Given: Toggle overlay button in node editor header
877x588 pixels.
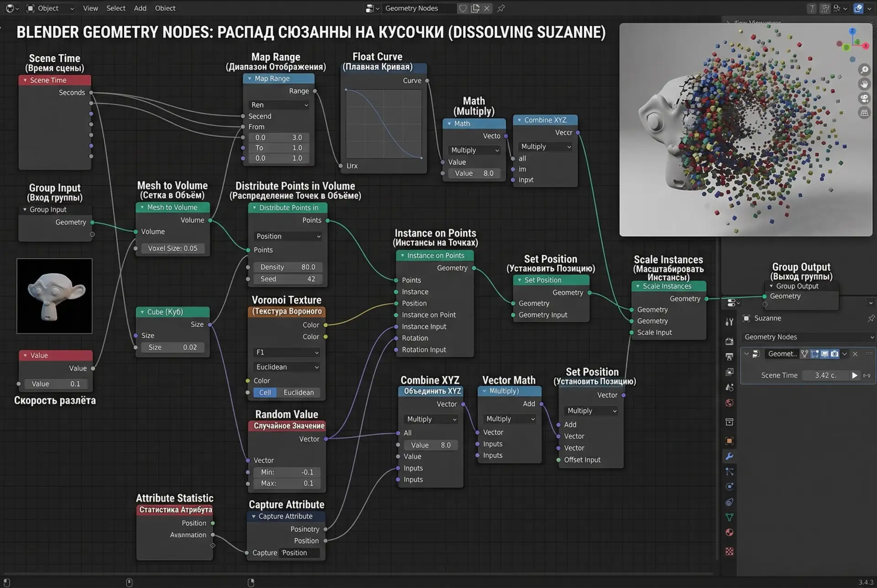Looking at the screenshot, I should pyautogui.click(x=858, y=8).
